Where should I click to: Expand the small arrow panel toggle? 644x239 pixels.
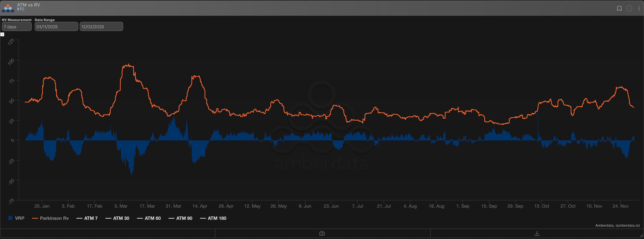click(x=2, y=35)
